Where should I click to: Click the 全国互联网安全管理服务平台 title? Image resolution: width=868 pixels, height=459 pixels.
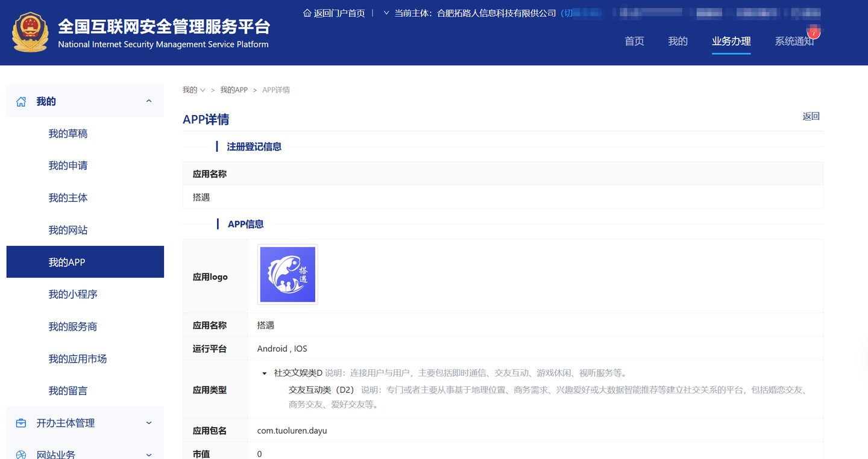click(164, 27)
